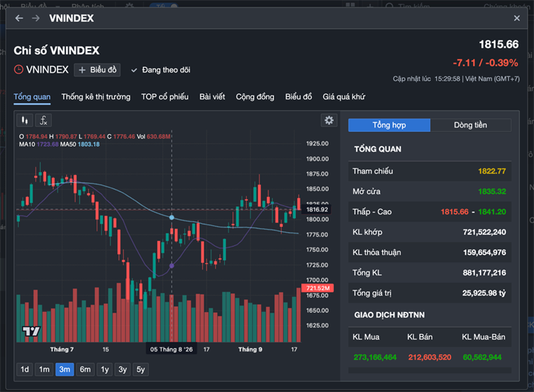
Task: Click the 721.52M volume label on axis
Action: [x=317, y=288]
